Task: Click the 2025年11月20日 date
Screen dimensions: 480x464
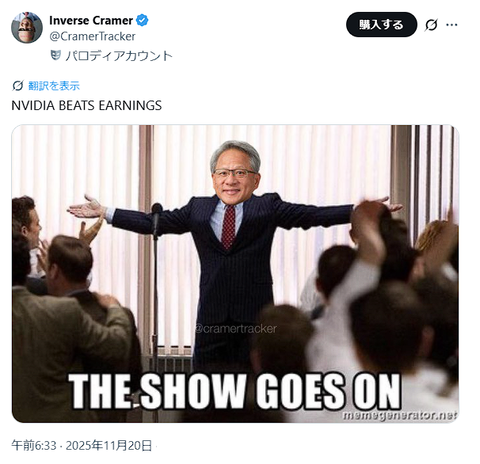Action: (x=109, y=445)
